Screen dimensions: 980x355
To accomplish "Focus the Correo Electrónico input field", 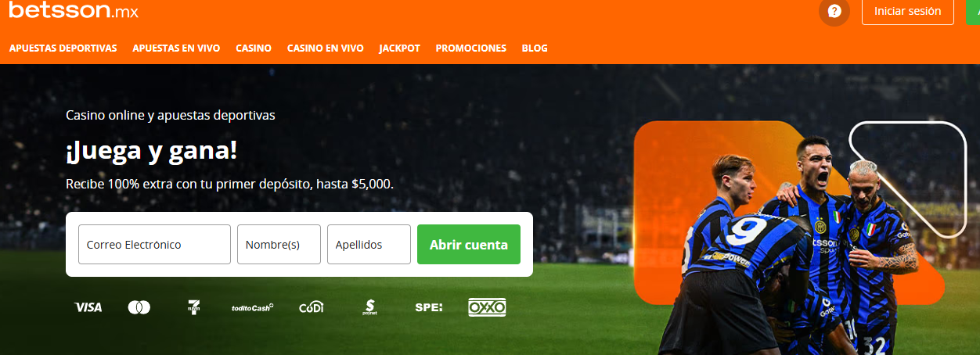I will tap(155, 245).
